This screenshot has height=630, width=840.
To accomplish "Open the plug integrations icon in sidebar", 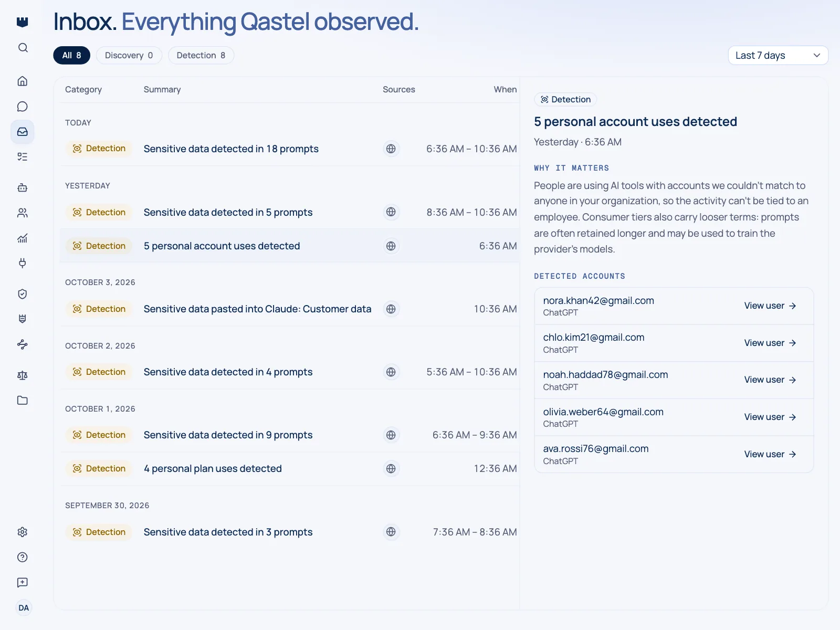I will click(x=23, y=263).
